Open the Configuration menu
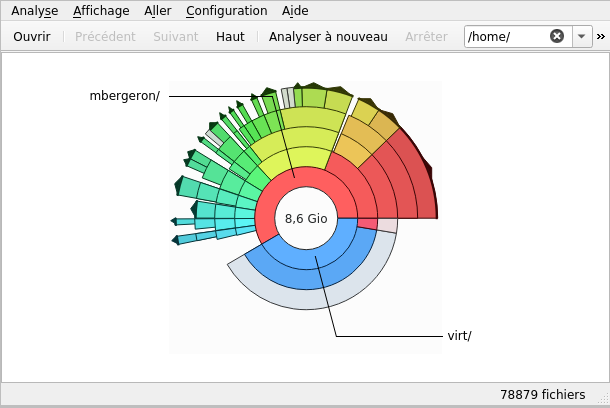This screenshot has width=610, height=408. pyautogui.click(x=226, y=11)
